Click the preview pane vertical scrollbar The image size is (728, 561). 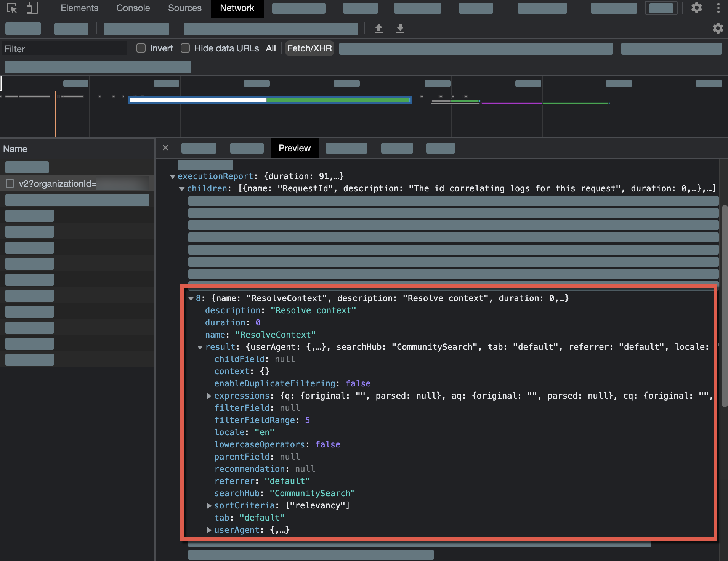(x=725, y=306)
